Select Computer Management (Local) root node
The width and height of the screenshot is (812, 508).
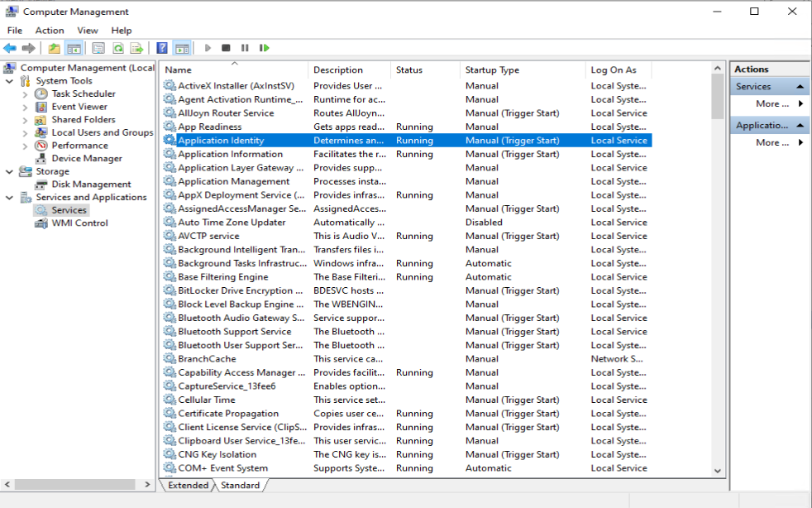(x=87, y=68)
